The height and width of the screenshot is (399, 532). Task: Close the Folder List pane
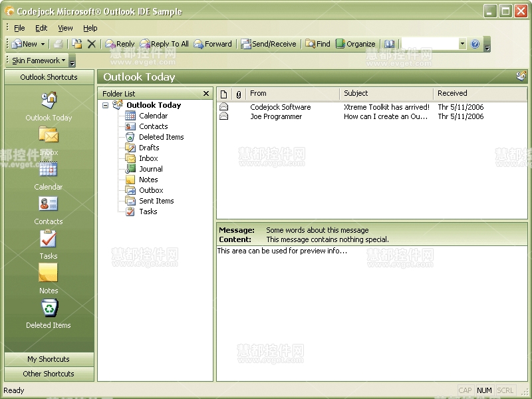point(206,93)
